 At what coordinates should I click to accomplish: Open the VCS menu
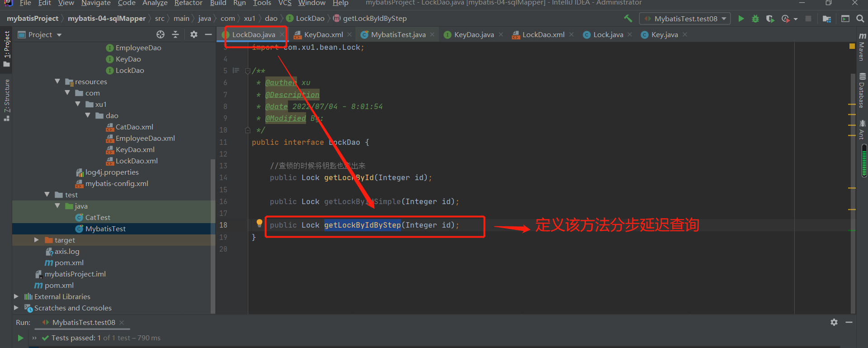pos(285,3)
